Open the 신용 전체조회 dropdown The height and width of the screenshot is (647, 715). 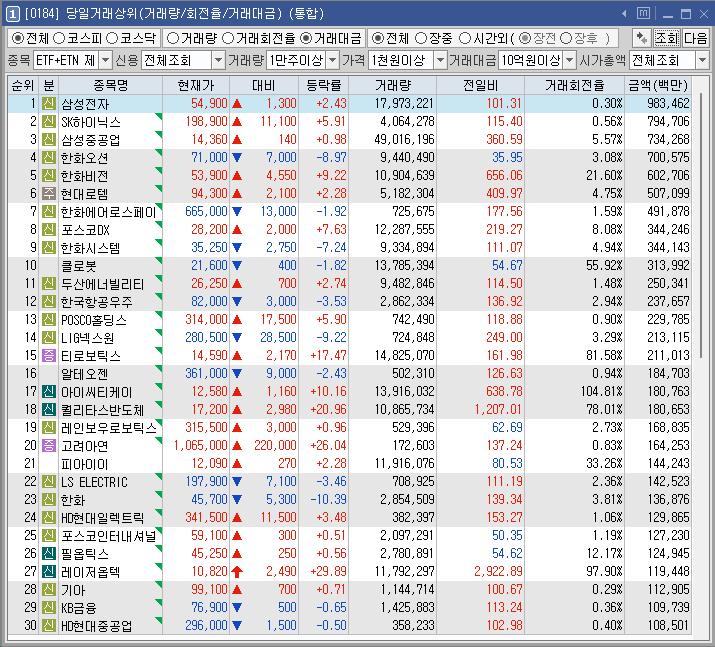click(218, 60)
